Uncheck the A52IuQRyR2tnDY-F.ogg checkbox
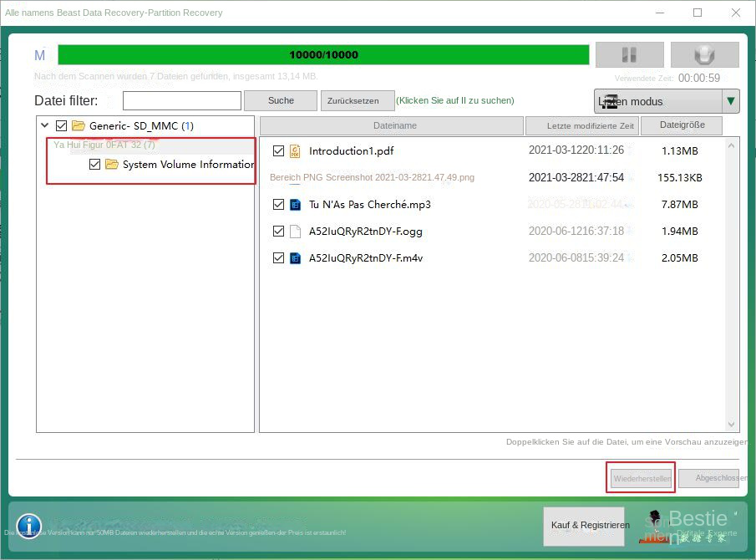 pyautogui.click(x=278, y=232)
